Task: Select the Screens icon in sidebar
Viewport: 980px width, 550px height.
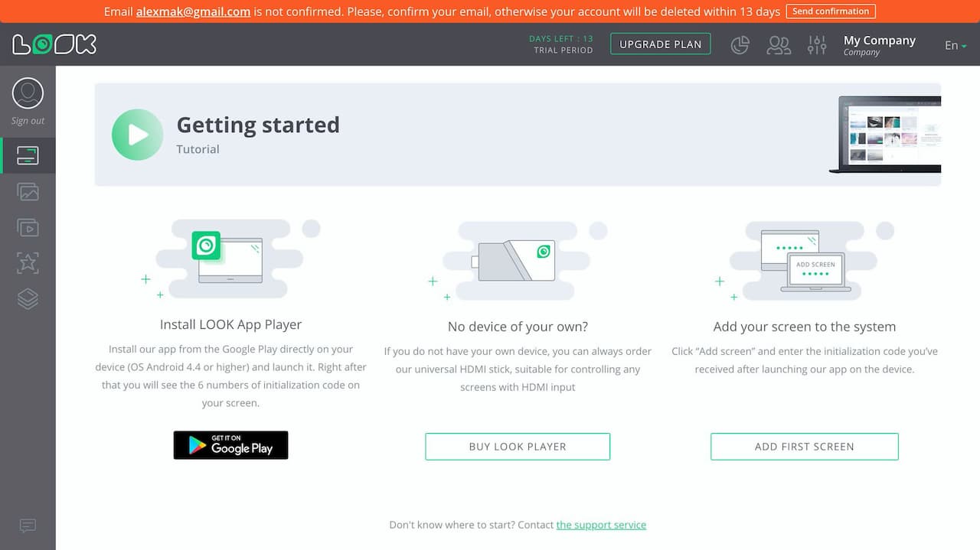Action: click(28, 156)
